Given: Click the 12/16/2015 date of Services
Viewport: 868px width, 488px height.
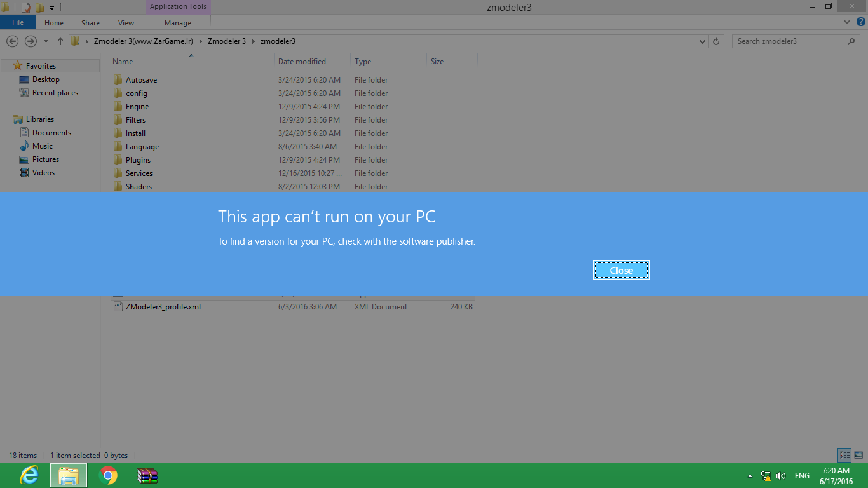Looking at the screenshot, I should point(310,173).
